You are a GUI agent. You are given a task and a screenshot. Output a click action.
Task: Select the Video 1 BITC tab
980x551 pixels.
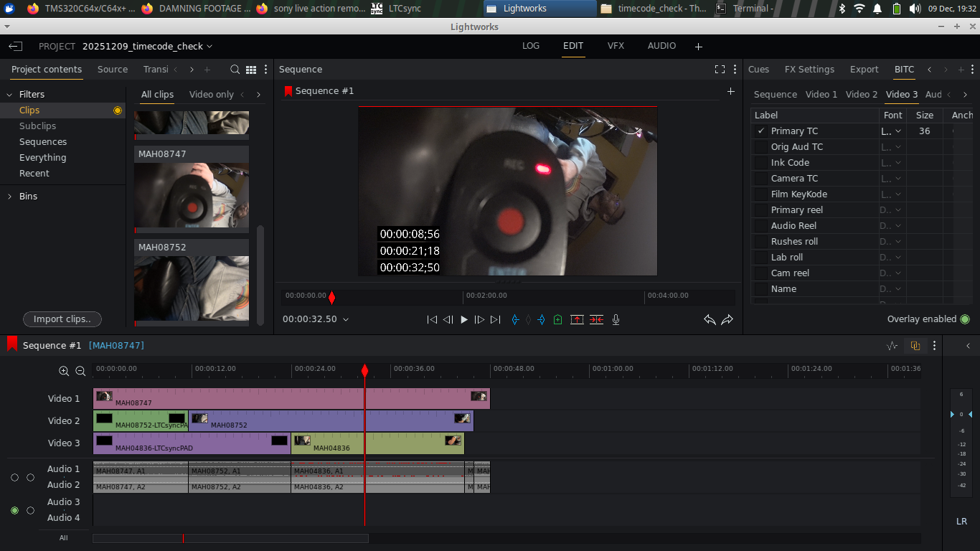821,95
